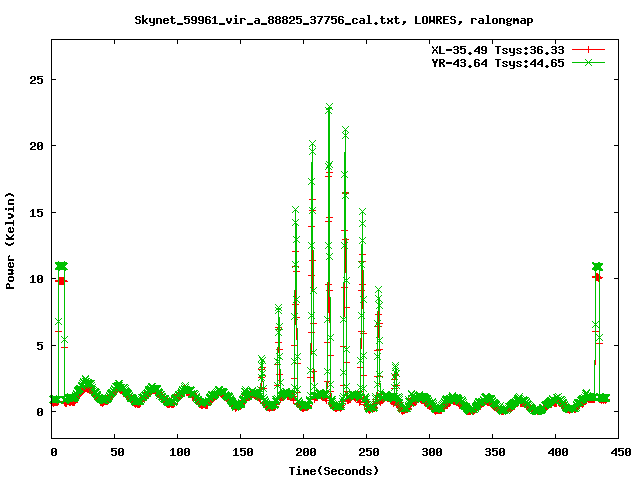640x480 pixels.
Task: Click the calibration spike top near time 430
Action: pos(598,267)
